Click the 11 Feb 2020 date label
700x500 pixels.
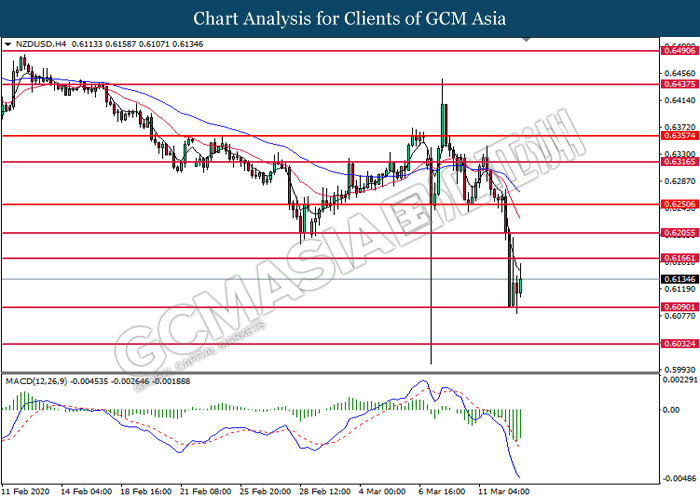click(x=25, y=492)
